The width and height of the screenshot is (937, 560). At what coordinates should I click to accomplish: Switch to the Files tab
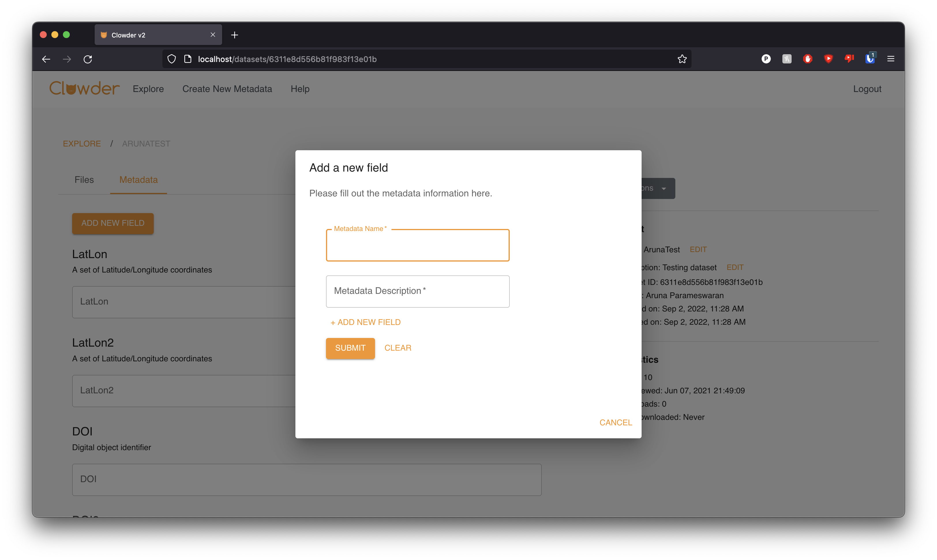point(84,180)
